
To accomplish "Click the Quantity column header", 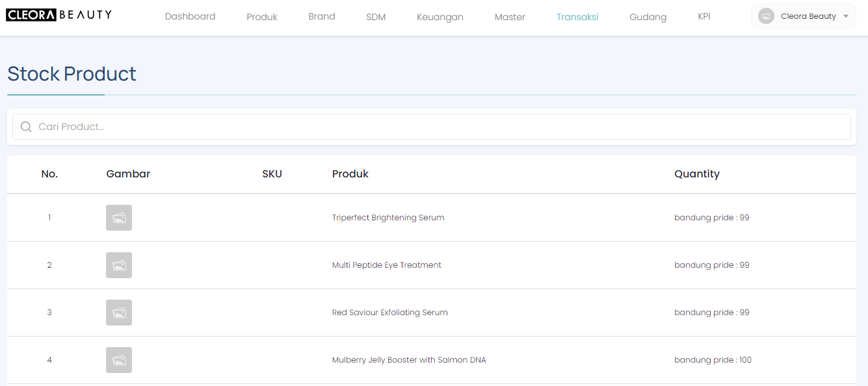I will tap(696, 174).
